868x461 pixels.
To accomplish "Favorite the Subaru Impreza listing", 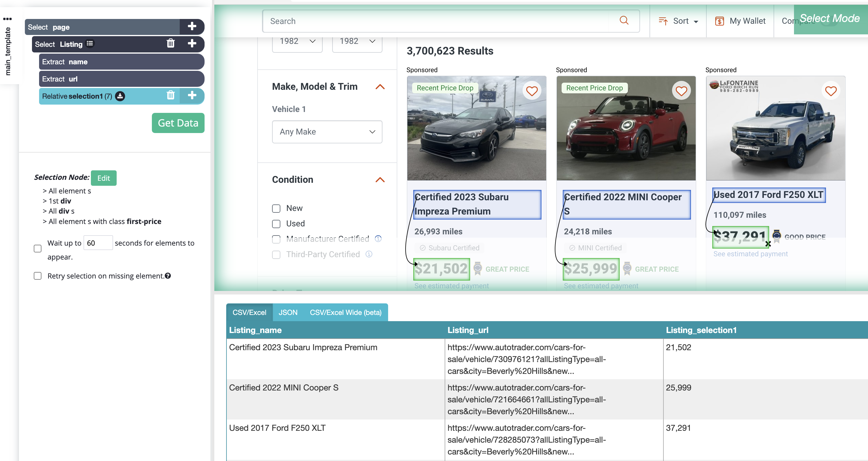I will click(531, 91).
